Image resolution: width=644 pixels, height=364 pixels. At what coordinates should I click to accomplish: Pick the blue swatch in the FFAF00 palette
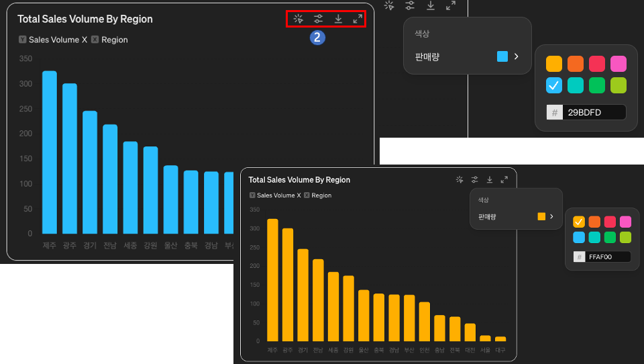579,237
